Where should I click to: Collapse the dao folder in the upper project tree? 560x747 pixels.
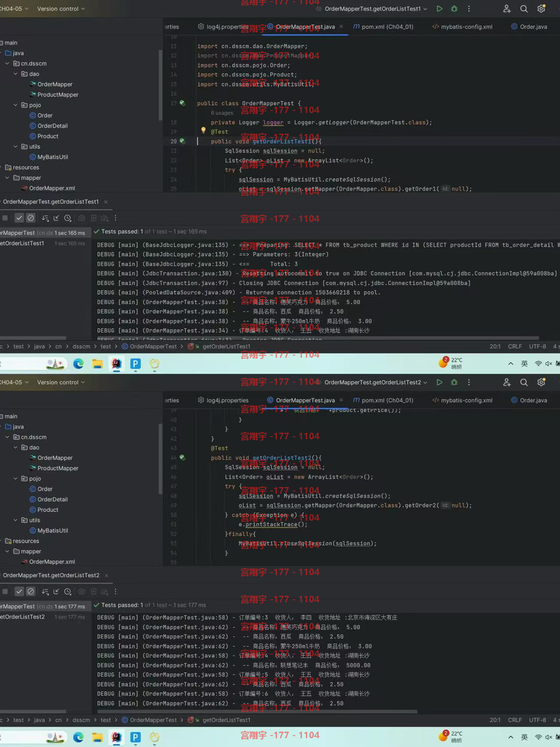tap(15, 74)
